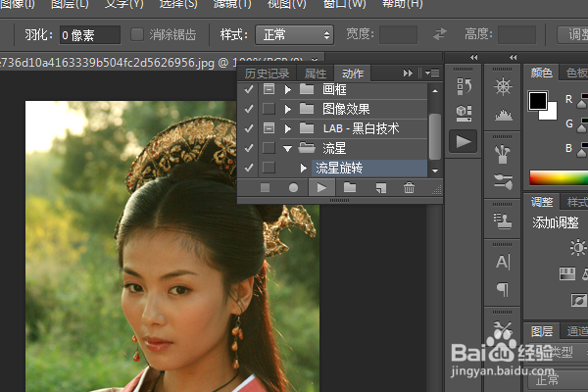The height and width of the screenshot is (392, 588).
Task: Toggle the checkmark for 流星旋转 action
Action: (x=249, y=168)
